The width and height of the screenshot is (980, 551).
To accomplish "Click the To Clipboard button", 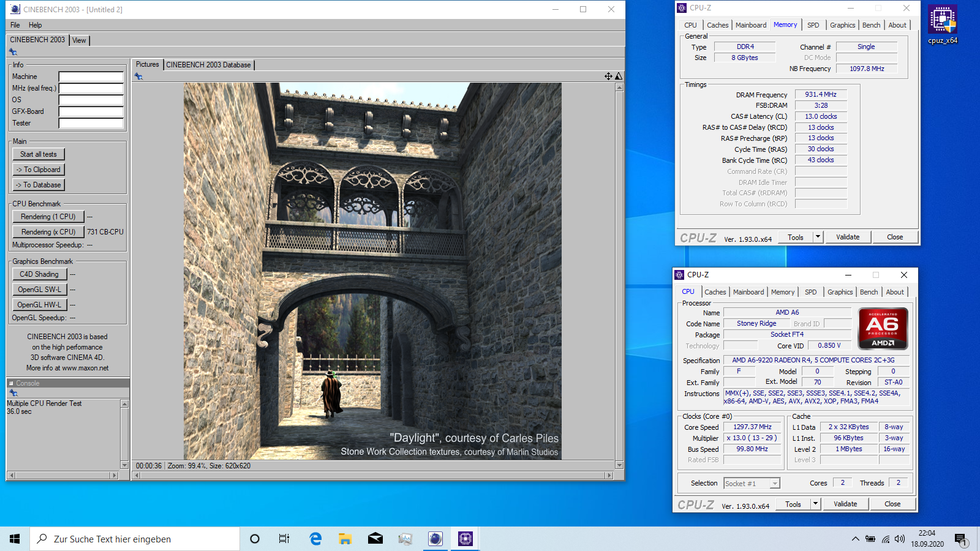I will pos(39,170).
